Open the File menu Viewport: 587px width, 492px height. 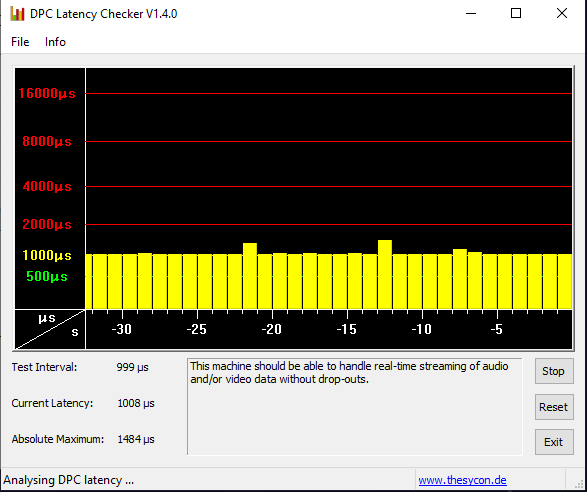[20, 42]
